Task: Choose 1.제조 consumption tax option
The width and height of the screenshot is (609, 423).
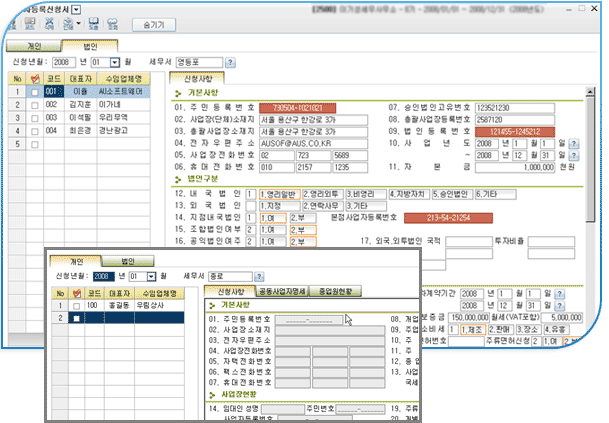Action: [x=473, y=330]
